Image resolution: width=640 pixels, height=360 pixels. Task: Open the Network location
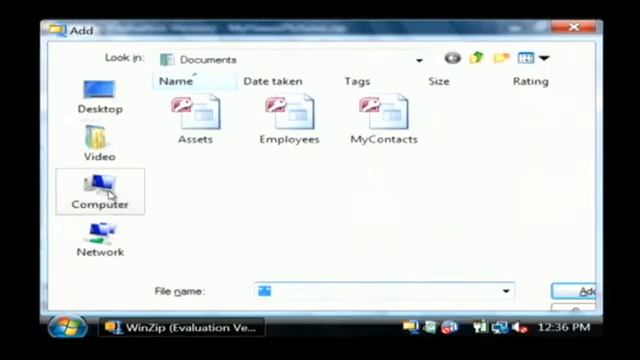[x=100, y=240]
